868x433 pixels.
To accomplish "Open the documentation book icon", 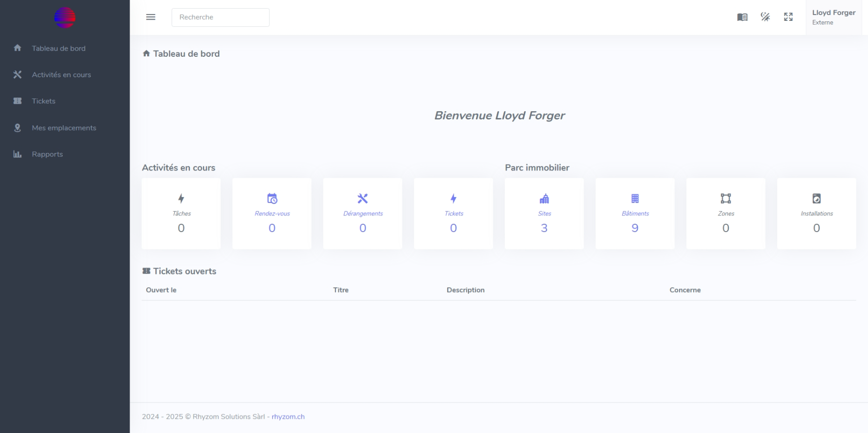I will click(742, 17).
